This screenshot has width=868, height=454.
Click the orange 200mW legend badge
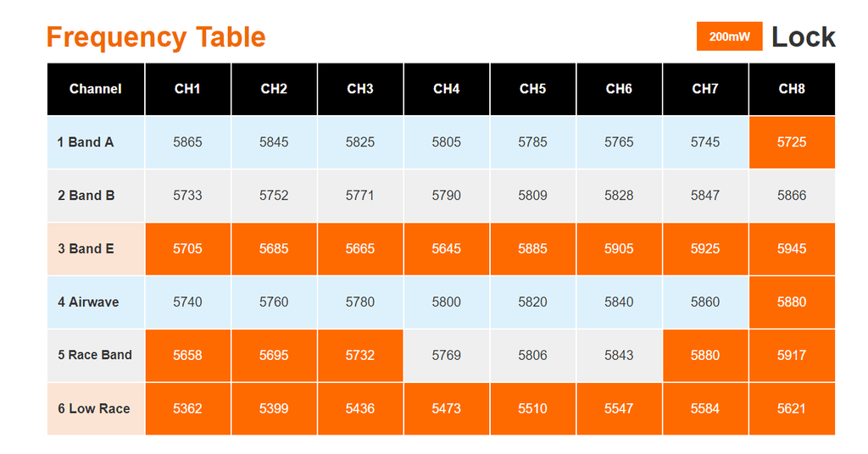729,36
